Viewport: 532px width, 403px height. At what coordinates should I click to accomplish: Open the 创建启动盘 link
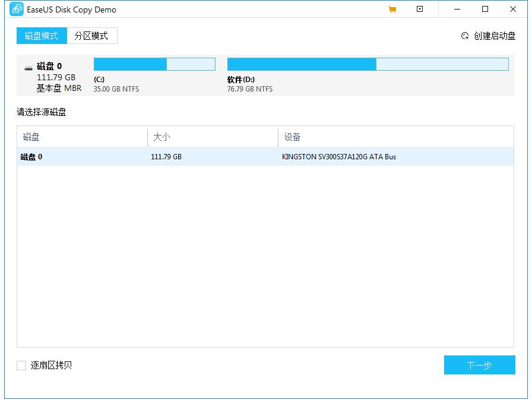pyautogui.click(x=494, y=36)
